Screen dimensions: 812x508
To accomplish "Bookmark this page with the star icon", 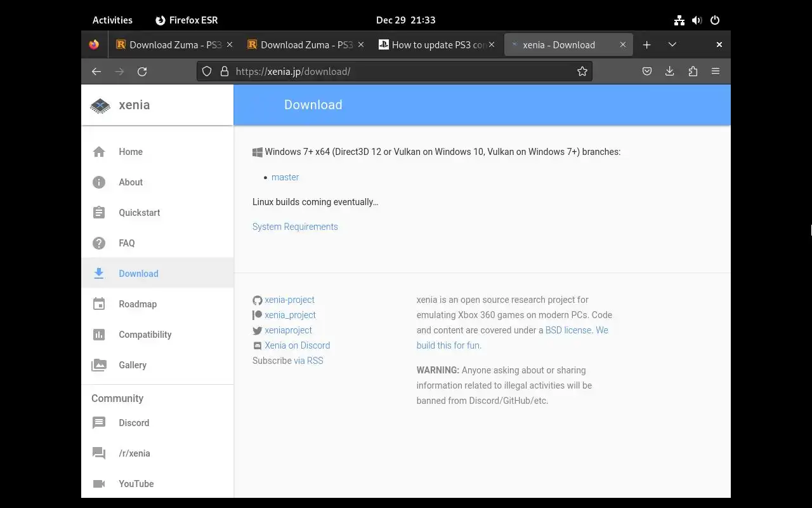I will 582,72.
